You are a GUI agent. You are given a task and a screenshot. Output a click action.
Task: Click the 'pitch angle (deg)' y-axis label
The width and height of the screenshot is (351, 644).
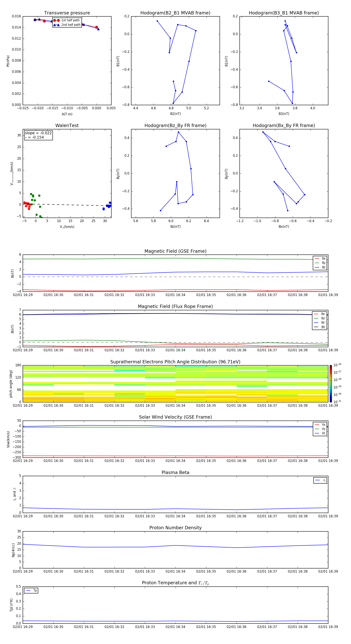(11, 384)
